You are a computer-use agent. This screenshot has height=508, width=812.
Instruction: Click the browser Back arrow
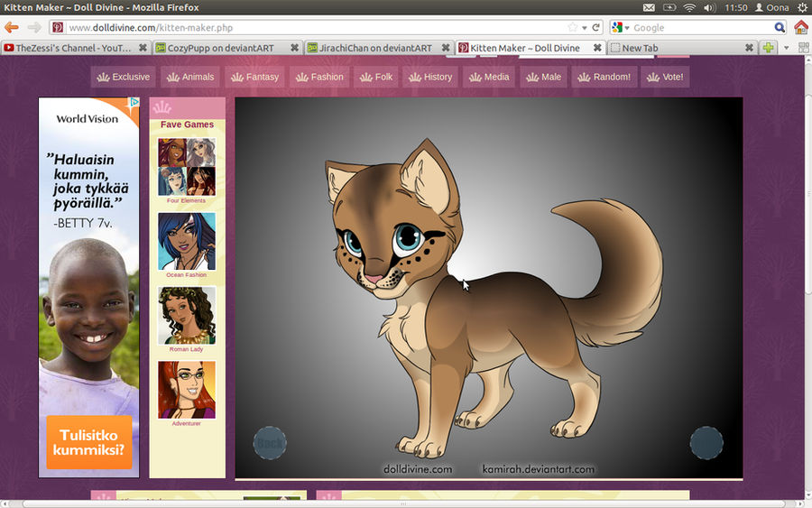[x=12, y=27]
